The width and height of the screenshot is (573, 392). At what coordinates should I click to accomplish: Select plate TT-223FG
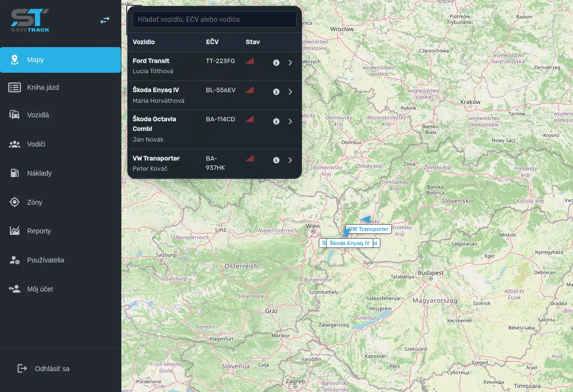tap(220, 61)
